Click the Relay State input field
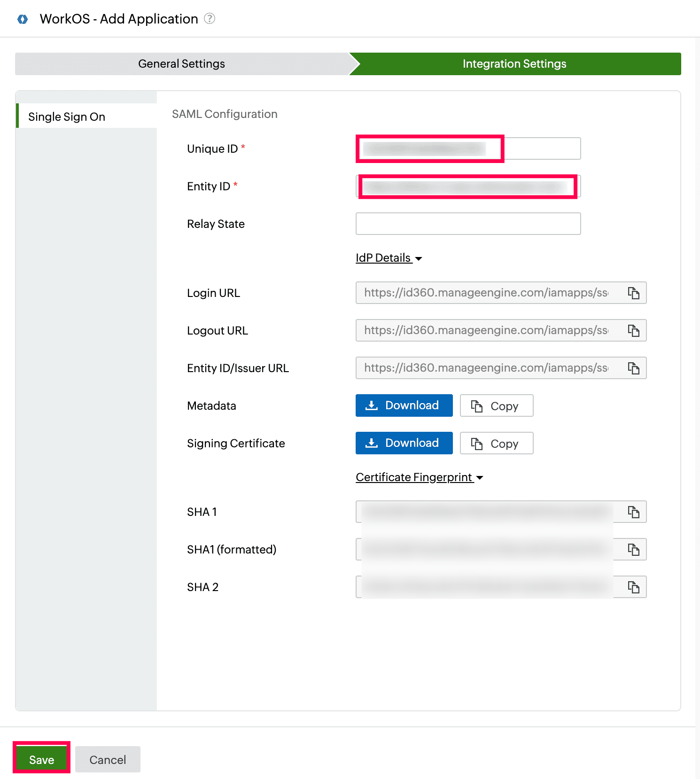This screenshot has width=700, height=779. click(x=468, y=224)
